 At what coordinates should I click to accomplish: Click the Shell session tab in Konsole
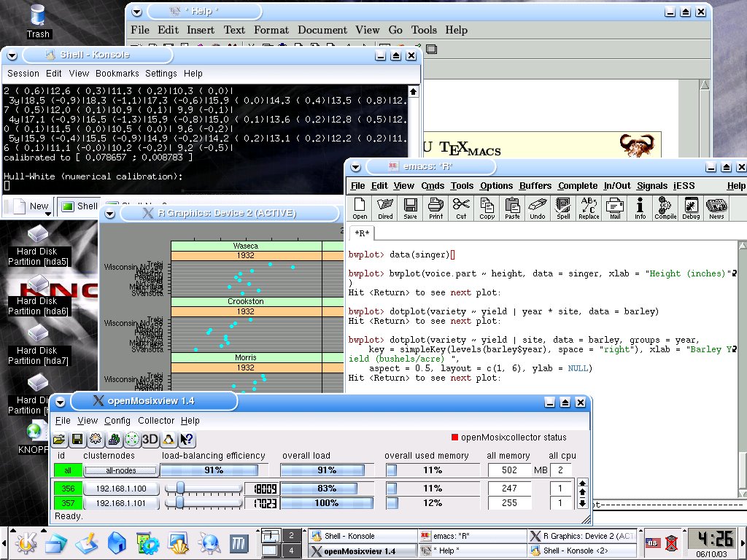[x=79, y=206]
